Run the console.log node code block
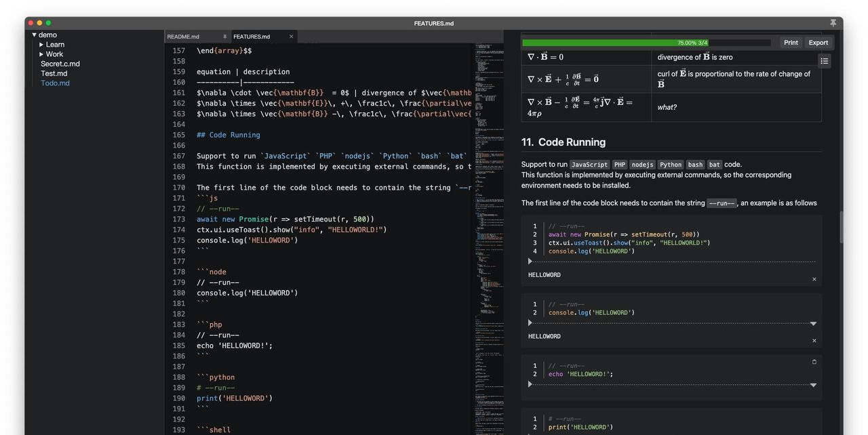868x435 pixels. 530,323
